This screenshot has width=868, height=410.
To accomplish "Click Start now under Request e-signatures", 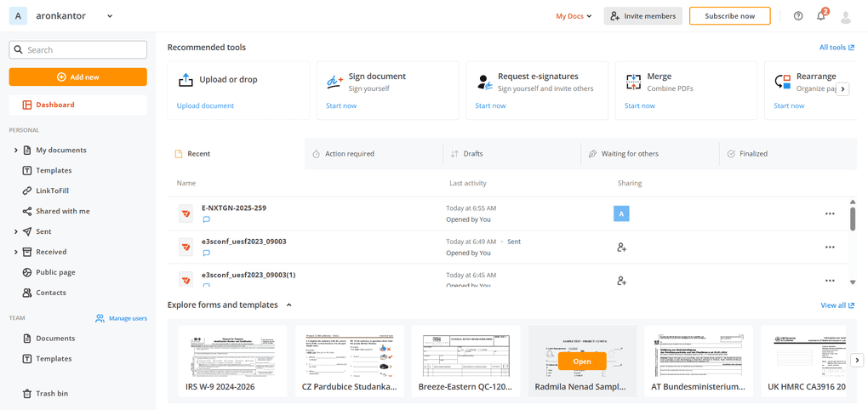I will [490, 105].
